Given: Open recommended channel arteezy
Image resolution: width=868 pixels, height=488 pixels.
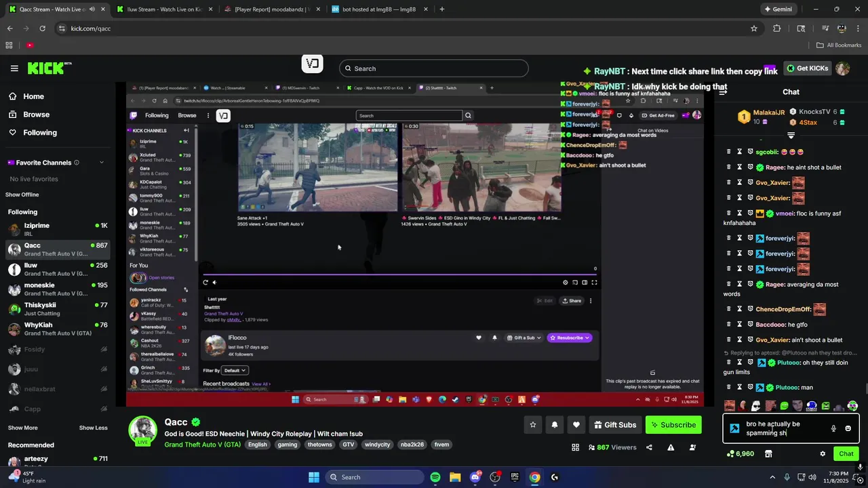Looking at the screenshot, I should coord(57,462).
